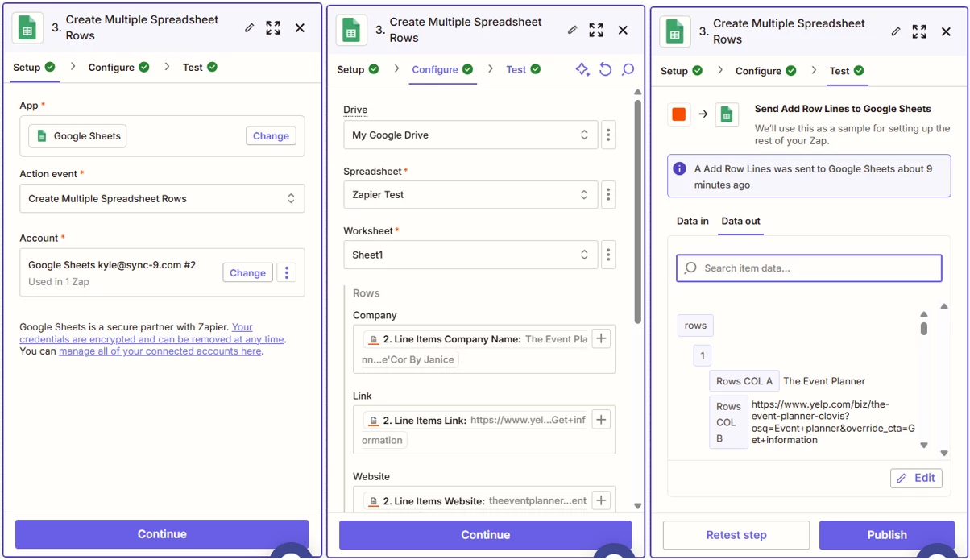Expand the right panel with fullscreen icon
The image size is (970, 560).
coord(919,31)
